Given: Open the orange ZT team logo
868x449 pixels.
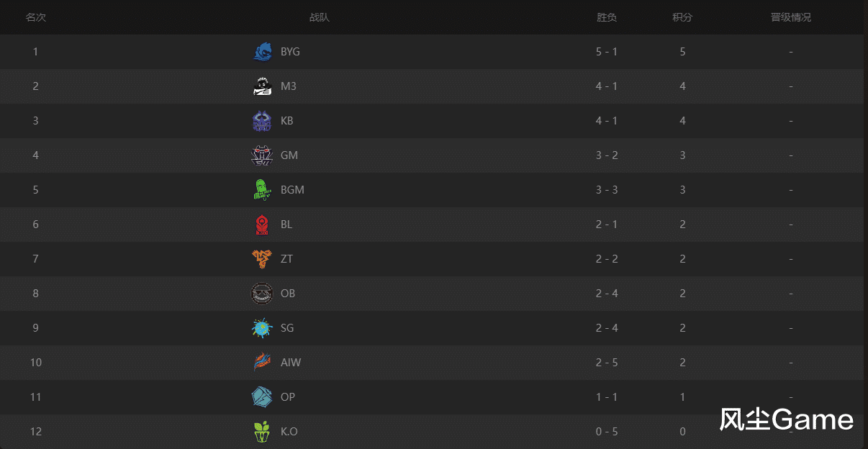Looking at the screenshot, I should (x=263, y=259).
